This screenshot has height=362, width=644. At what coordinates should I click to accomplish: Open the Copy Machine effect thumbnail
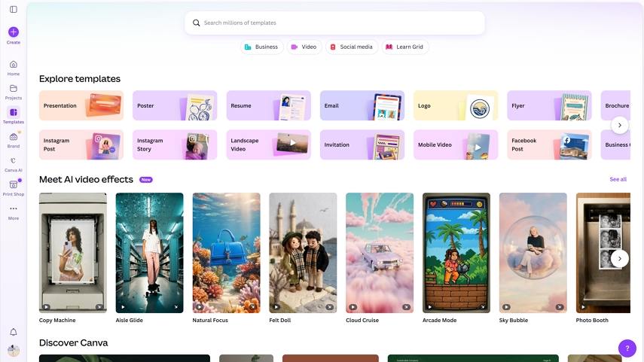(x=73, y=253)
